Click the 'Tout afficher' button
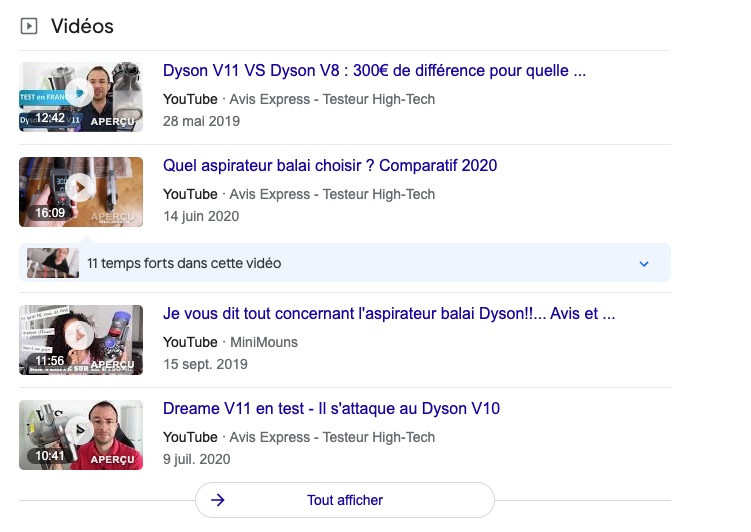Screen dimensions: 751x532 tap(345, 500)
